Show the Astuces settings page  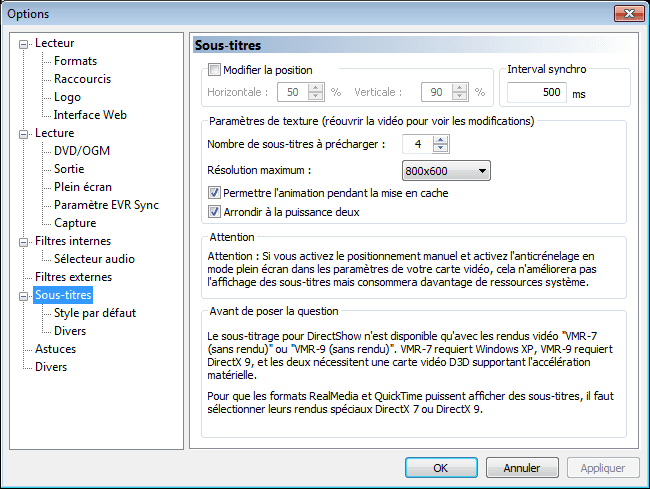[x=56, y=349]
